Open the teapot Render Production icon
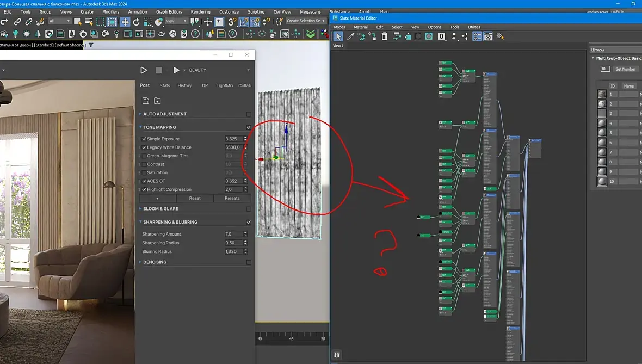The height and width of the screenshot is (364, 642). (x=162, y=34)
